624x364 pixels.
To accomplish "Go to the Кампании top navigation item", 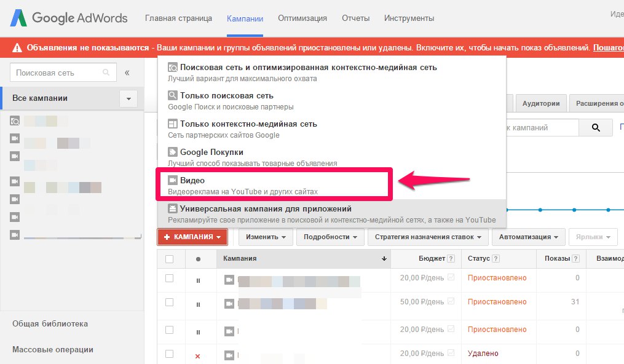I will click(245, 18).
